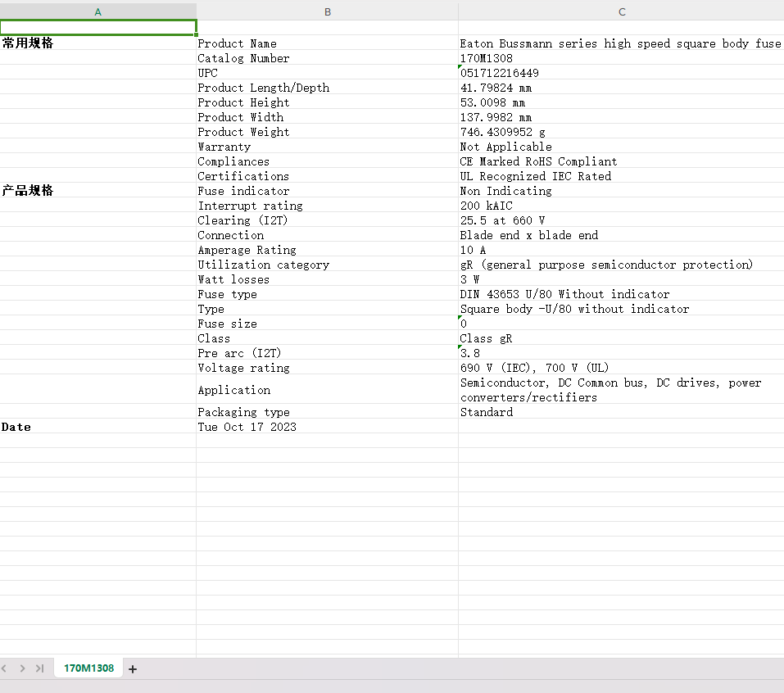Select the 'Product Width' cell
This screenshot has width=784, height=693.
click(x=328, y=117)
